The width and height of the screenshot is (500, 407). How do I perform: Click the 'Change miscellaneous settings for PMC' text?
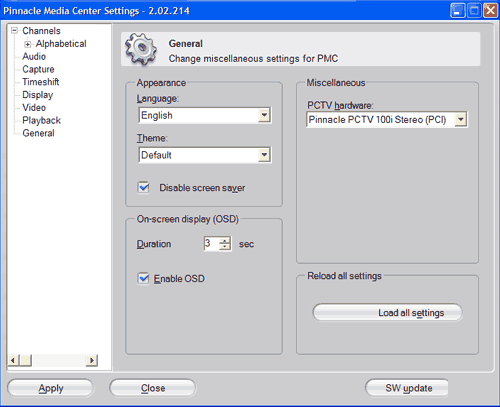click(x=253, y=59)
